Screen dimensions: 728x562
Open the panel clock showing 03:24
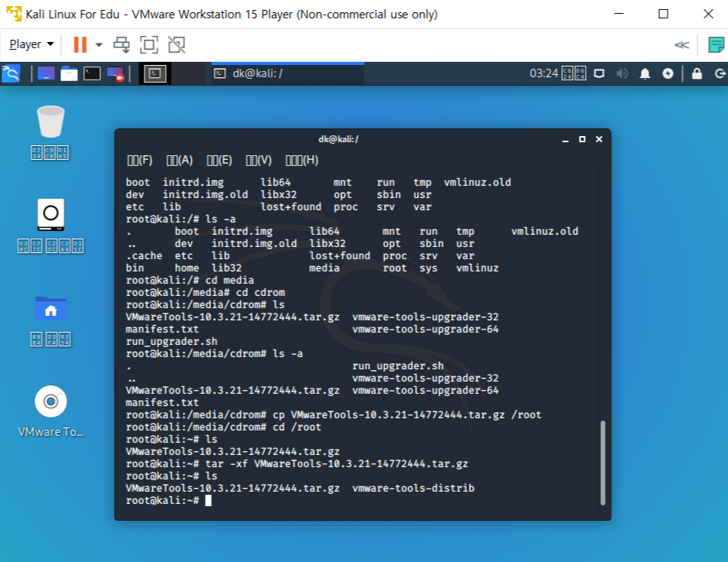(544, 73)
